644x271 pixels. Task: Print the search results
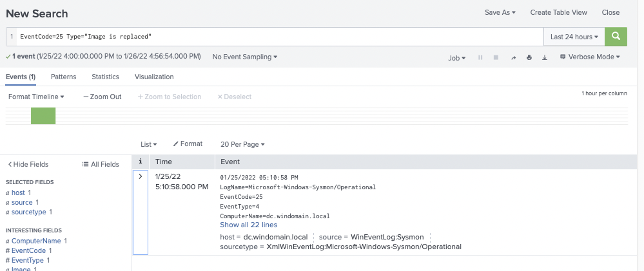[529, 58]
